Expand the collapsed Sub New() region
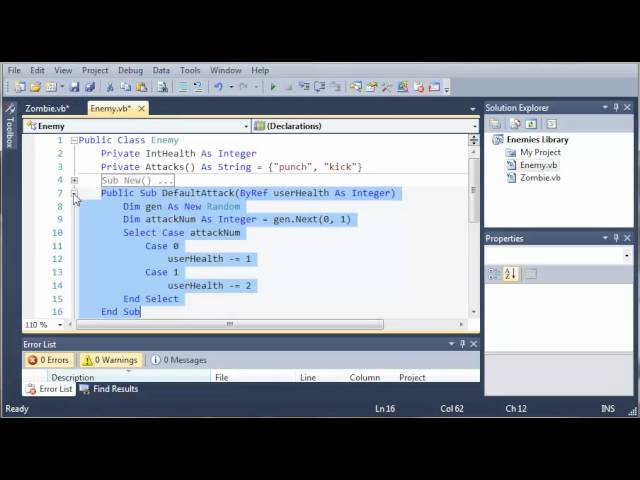 pyautogui.click(x=74, y=180)
